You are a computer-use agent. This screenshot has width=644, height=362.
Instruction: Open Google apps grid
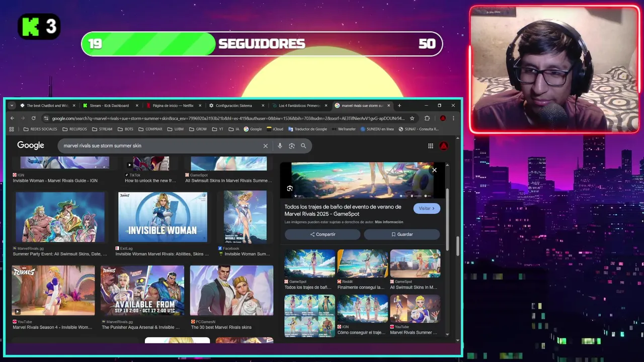click(431, 146)
